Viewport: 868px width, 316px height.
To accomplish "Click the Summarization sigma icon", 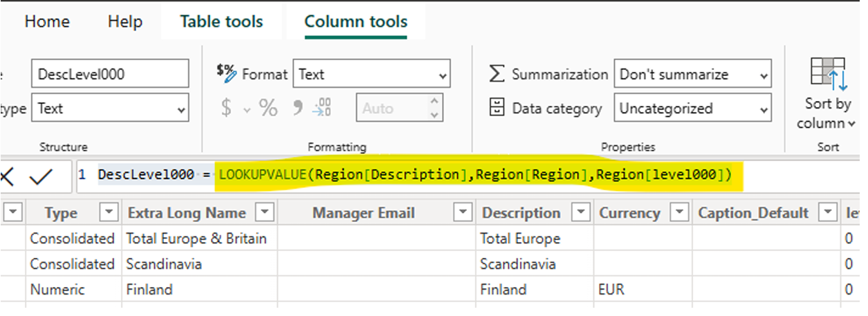I will (497, 74).
